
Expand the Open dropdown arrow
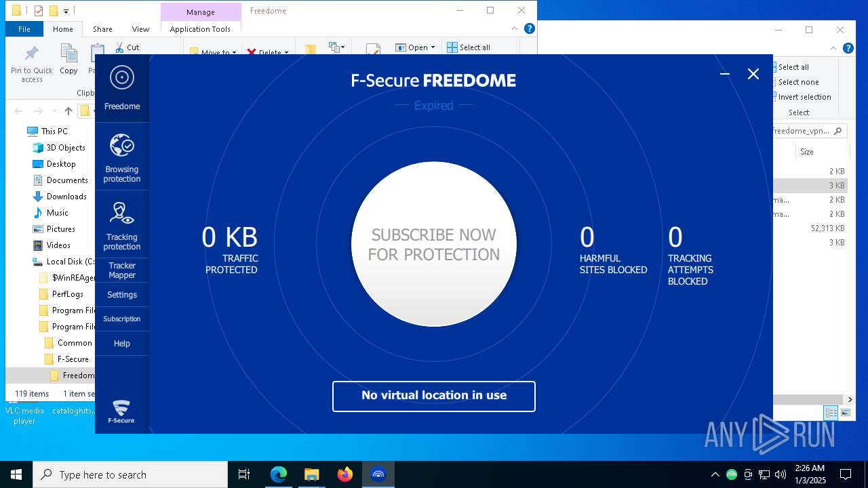click(433, 47)
